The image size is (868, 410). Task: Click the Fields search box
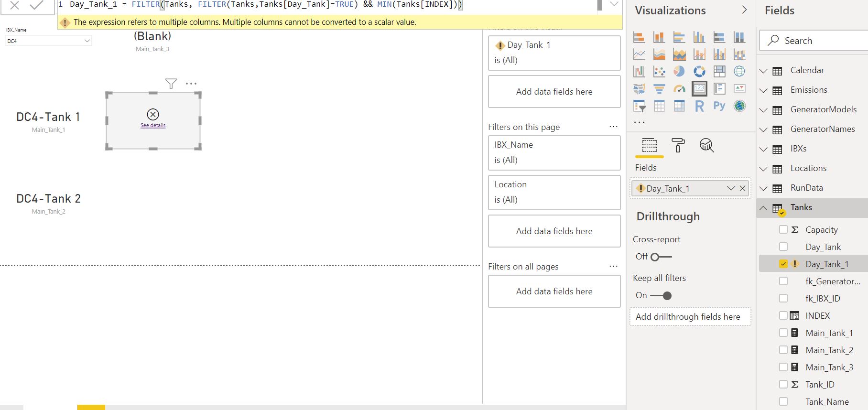pyautogui.click(x=814, y=41)
